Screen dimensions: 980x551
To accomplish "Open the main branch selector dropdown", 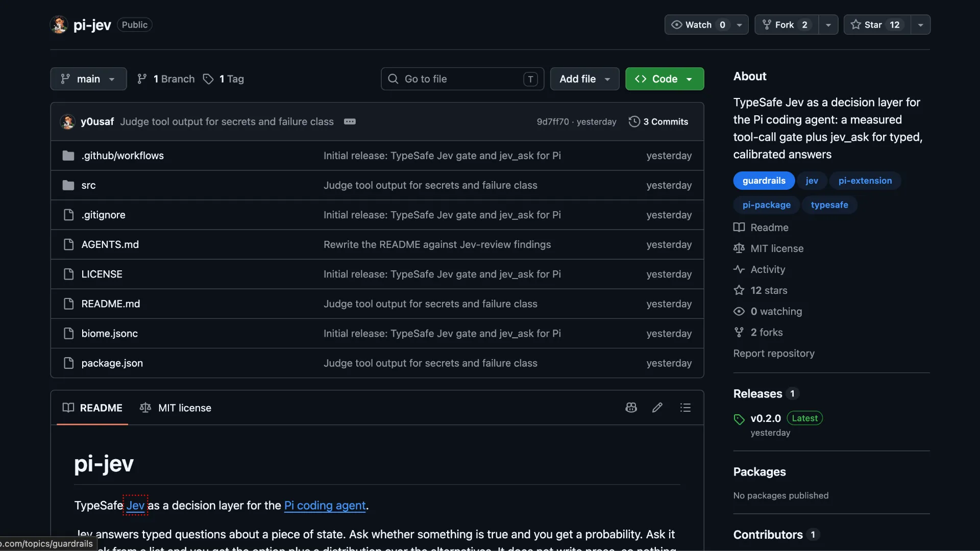I will click(x=88, y=79).
